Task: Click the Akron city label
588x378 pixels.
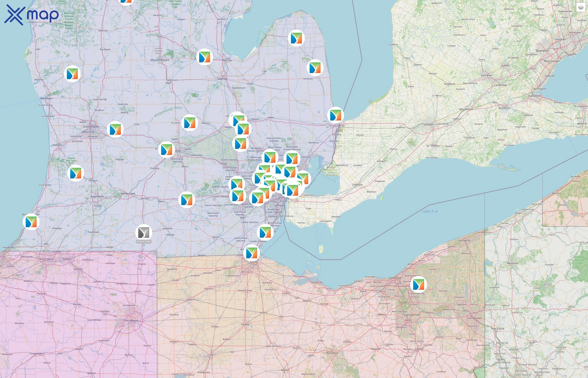Action: pyautogui.click(x=408, y=320)
